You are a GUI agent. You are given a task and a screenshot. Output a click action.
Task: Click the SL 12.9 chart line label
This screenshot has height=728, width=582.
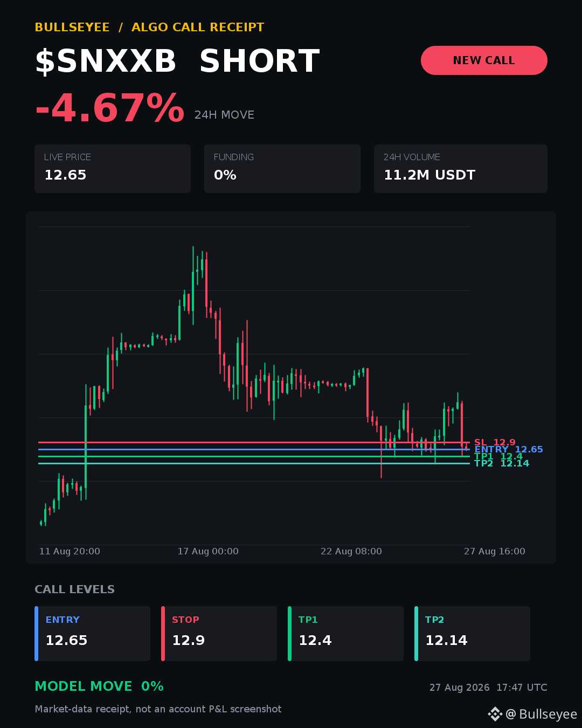click(495, 442)
